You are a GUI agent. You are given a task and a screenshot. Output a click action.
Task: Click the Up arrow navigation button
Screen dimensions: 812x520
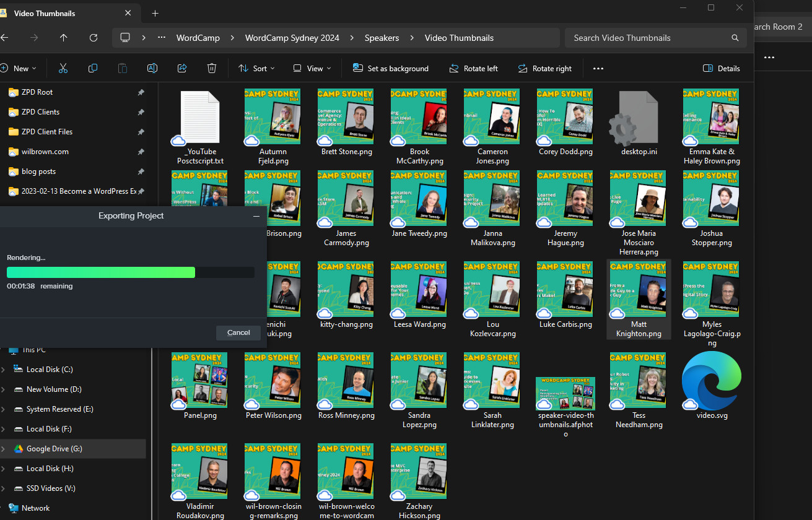64,38
